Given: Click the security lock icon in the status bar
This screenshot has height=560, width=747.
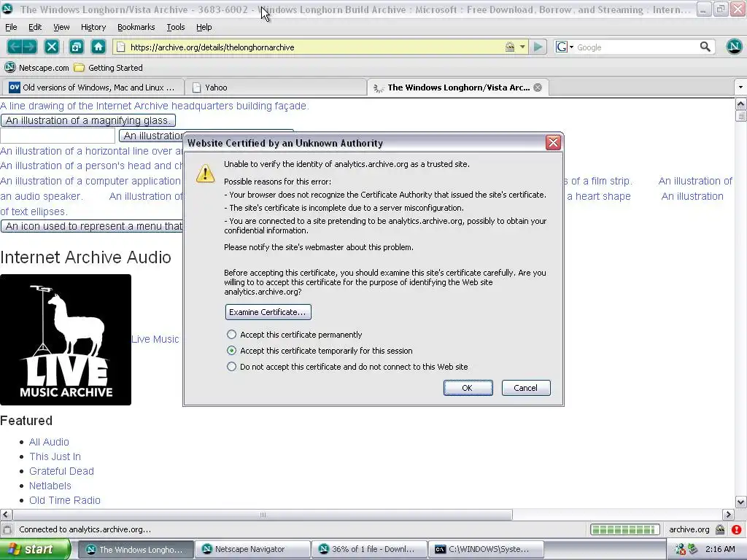Looking at the screenshot, I should (x=720, y=529).
